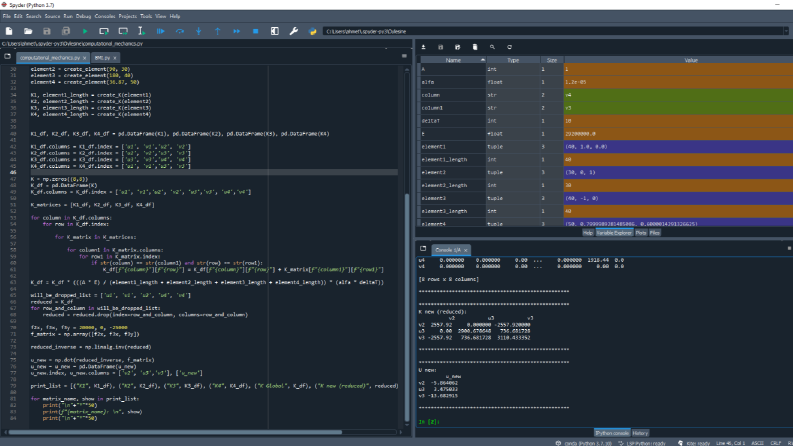Viewport: 793px width, 446px height.
Task: Open the Source menu
Action: coord(52,16)
